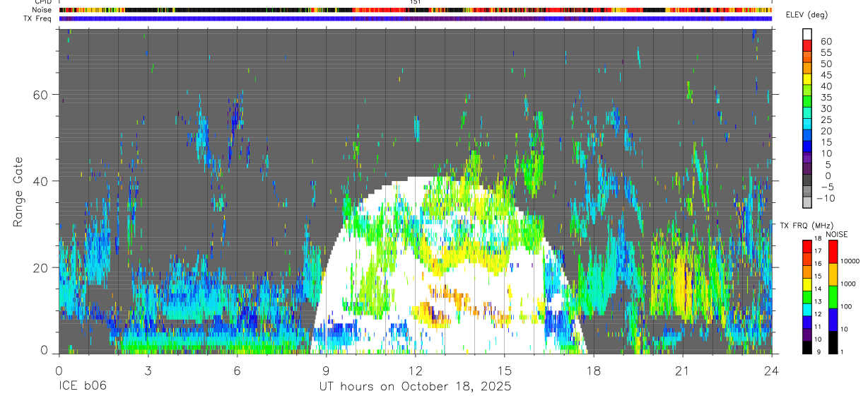Click the x-axis tick label '21'
Image resolution: width=868 pixels, height=401 pixels.
click(683, 371)
